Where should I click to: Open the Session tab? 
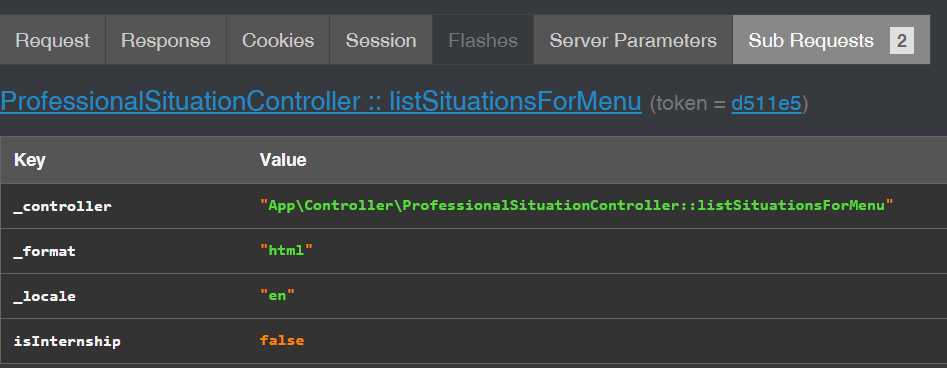pos(381,40)
